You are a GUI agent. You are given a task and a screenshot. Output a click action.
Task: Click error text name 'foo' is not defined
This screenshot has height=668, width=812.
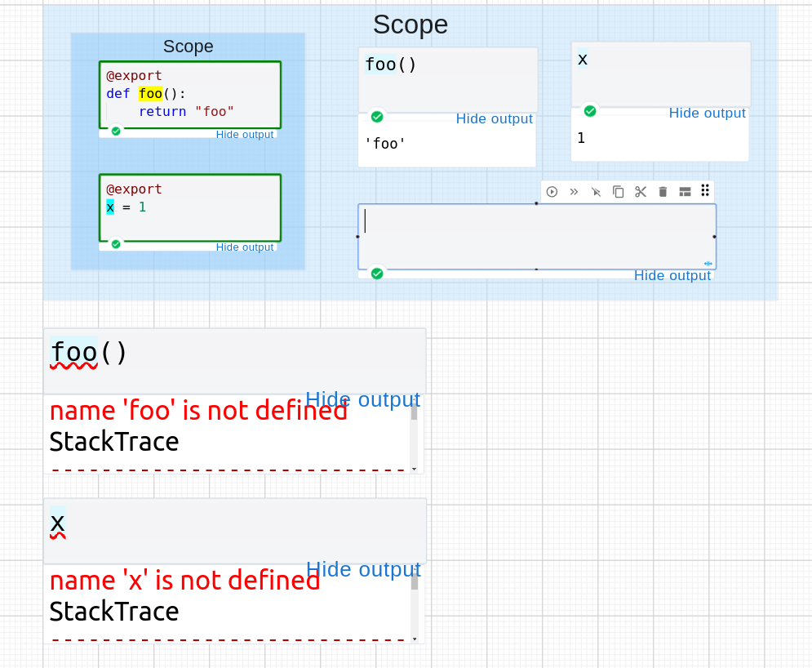198,411
